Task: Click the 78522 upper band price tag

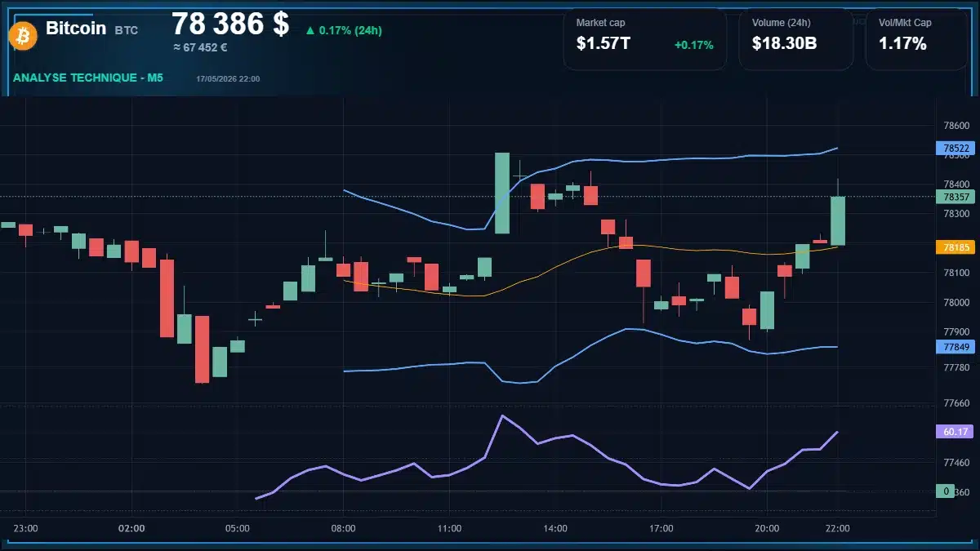Action: [x=955, y=149]
